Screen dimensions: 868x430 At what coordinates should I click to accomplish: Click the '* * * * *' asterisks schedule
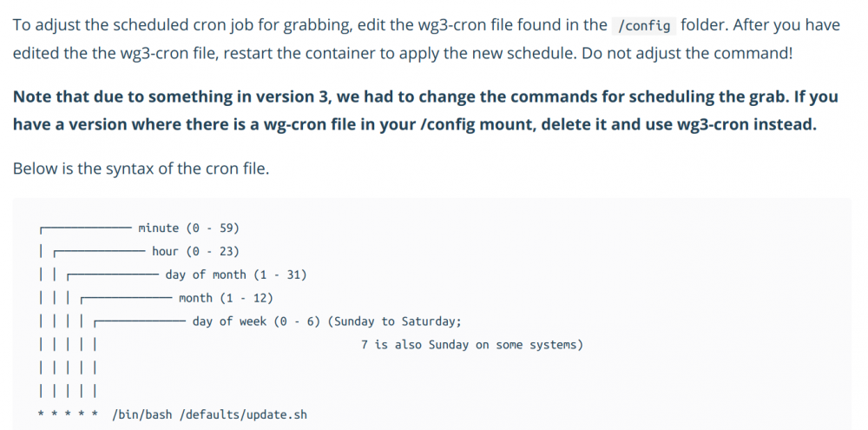click(x=68, y=414)
